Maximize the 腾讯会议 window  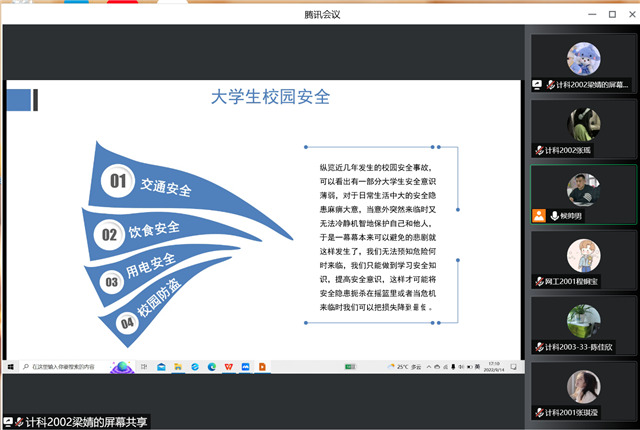click(x=612, y=14)
